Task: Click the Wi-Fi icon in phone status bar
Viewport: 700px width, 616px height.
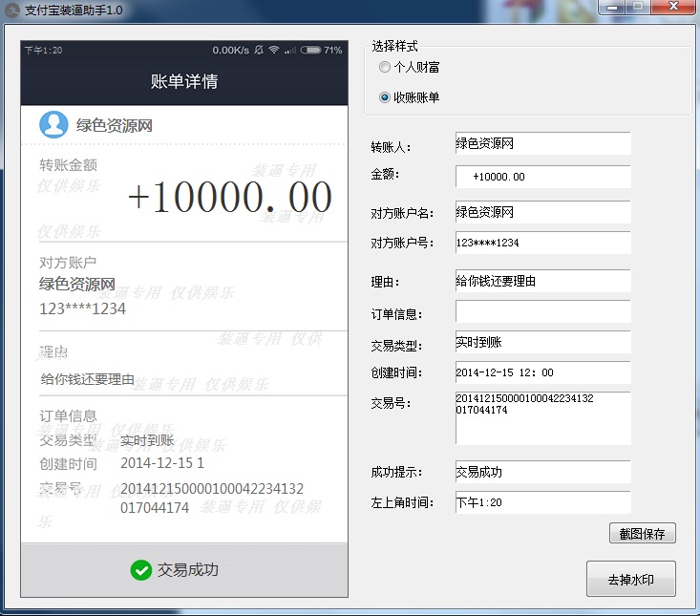Action: point(274,50)
